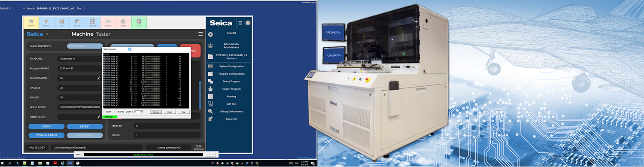Open Debug Environment magnifier icon
The height and width of the screenshot is (167, 644).
[x=210, y=111]
